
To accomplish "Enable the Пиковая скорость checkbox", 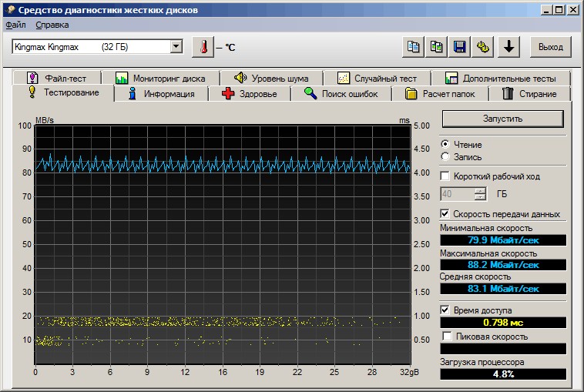I will click(448, 337).
